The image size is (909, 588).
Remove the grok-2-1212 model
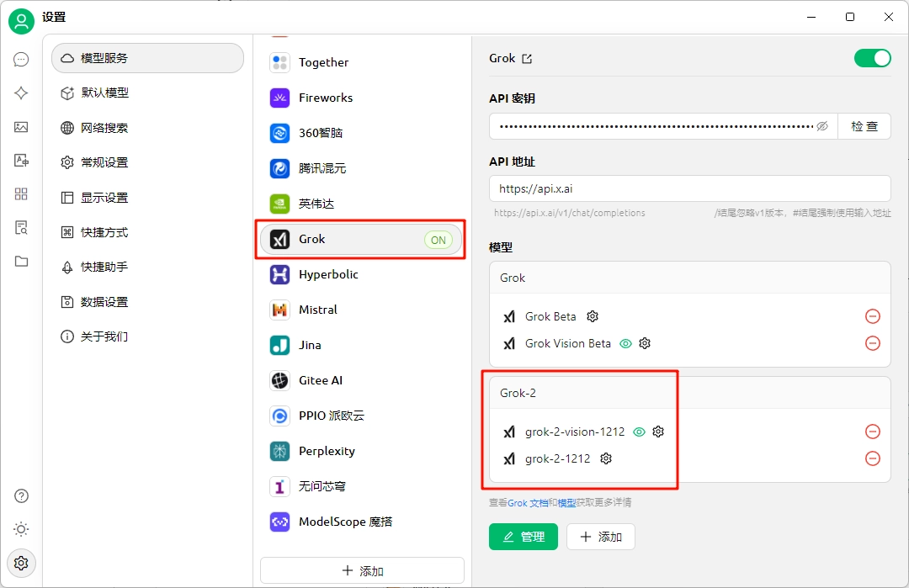click(873, 458)
